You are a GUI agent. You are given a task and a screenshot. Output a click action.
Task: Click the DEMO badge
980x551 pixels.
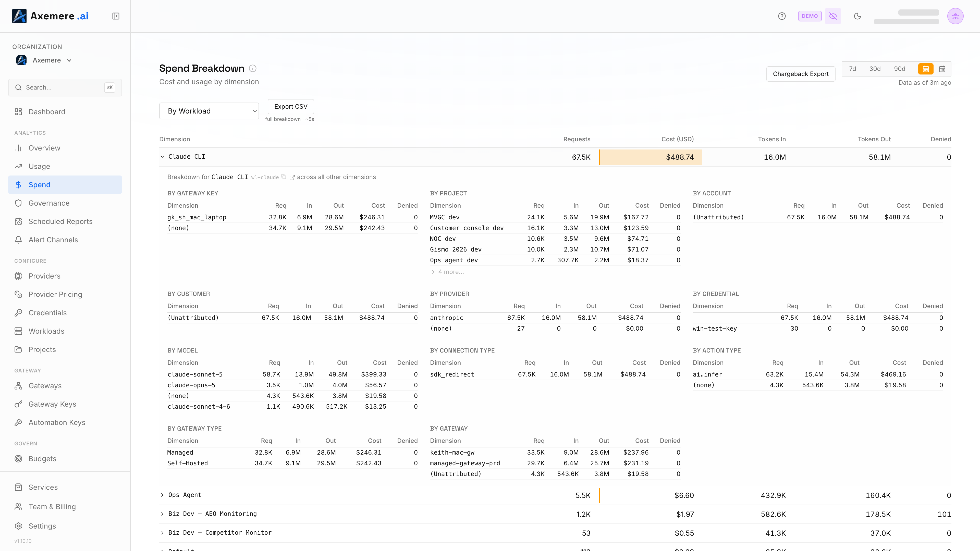810,16
